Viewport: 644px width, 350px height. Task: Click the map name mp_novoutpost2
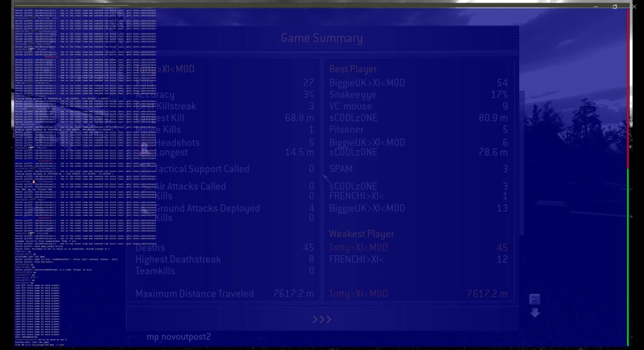[x=178, y=337]
